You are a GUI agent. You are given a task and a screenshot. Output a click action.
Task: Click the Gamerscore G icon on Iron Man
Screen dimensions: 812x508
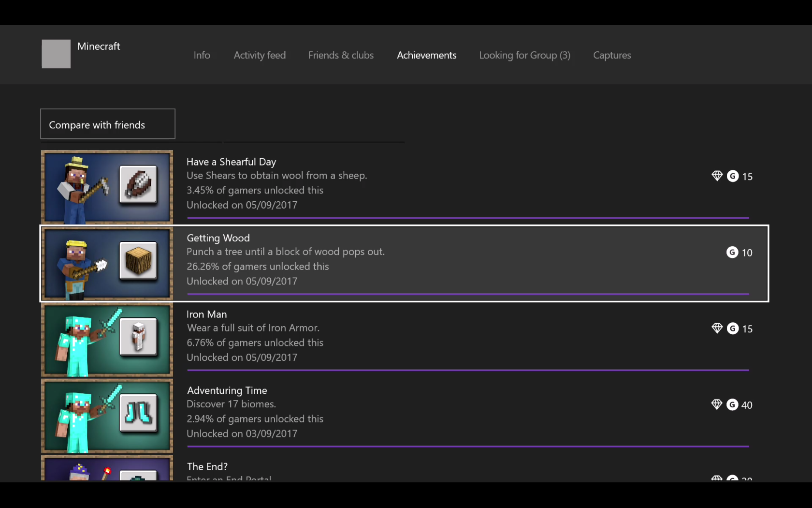(x=733, y=329)
